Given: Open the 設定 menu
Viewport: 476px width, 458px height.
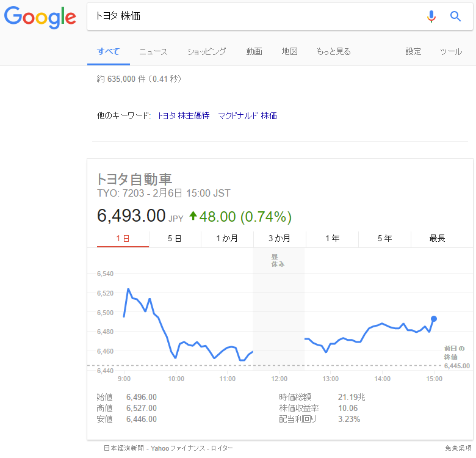Looking at the screenshot, I should 413,52.
